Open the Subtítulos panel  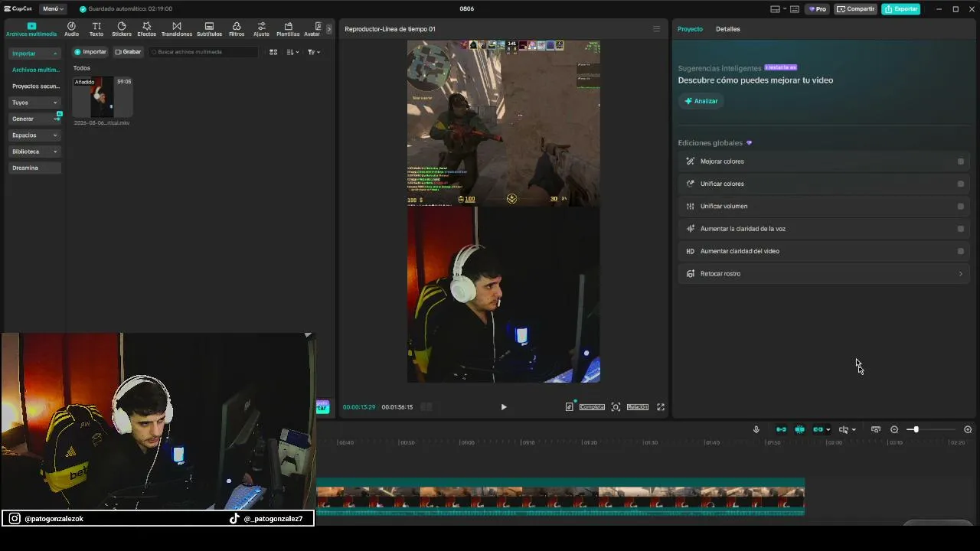click(209, 29)
